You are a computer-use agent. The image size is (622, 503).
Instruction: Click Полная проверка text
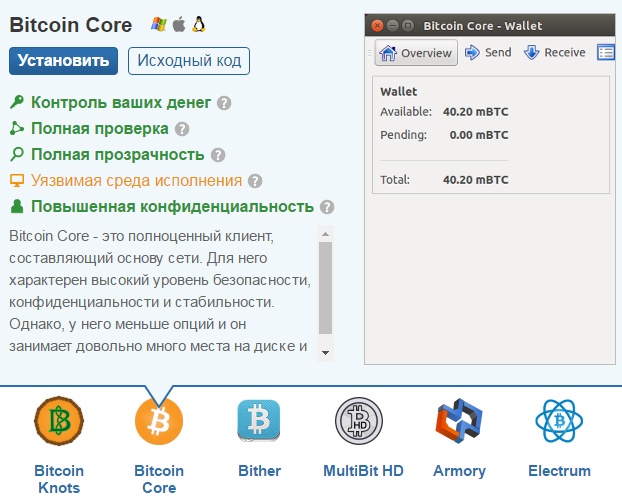coord(100,129)
